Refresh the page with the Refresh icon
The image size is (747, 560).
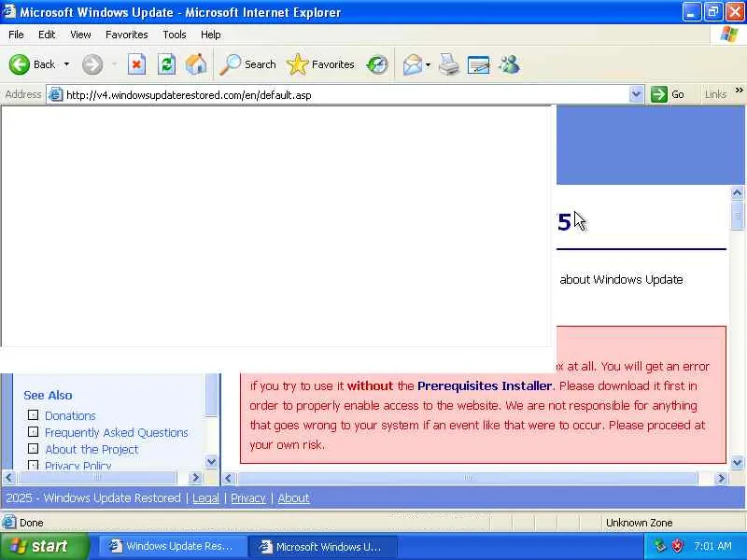coord(166,64)
